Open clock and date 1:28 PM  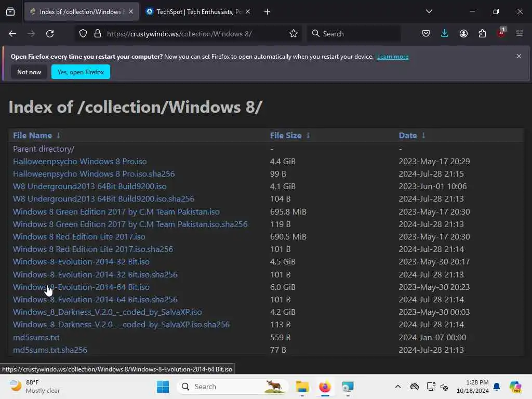[473, 387]
